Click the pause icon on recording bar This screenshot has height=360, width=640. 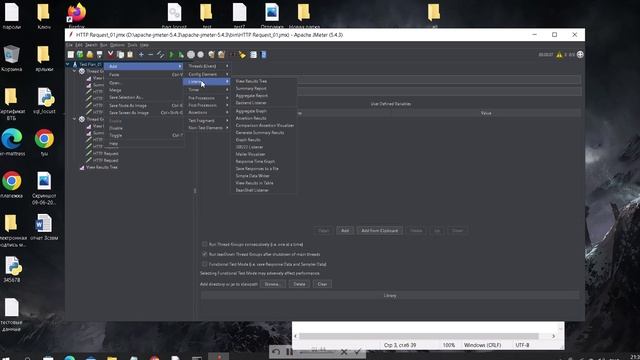coord(289,351)
